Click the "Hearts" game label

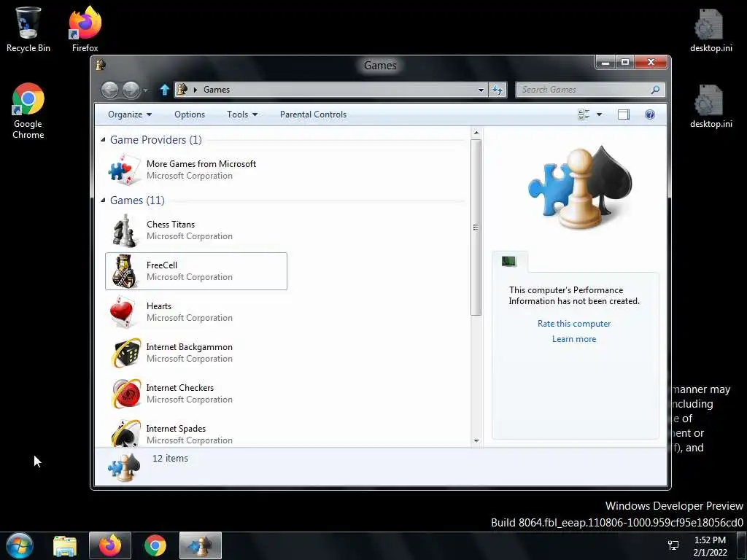tap(158, 306)
